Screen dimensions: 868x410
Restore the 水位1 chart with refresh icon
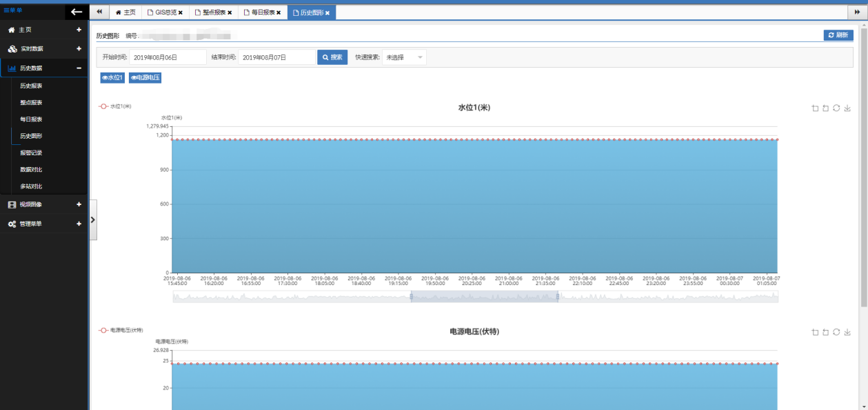tap(836, 108)
